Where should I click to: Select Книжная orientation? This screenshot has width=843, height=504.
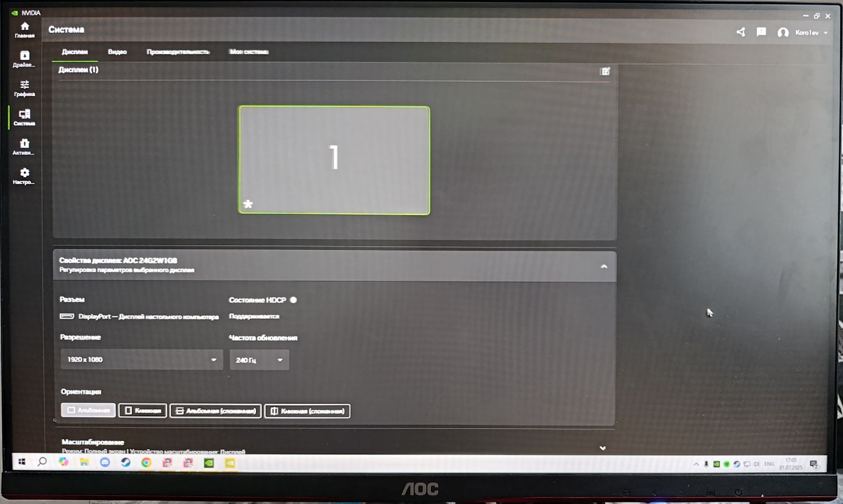[143, 411]
